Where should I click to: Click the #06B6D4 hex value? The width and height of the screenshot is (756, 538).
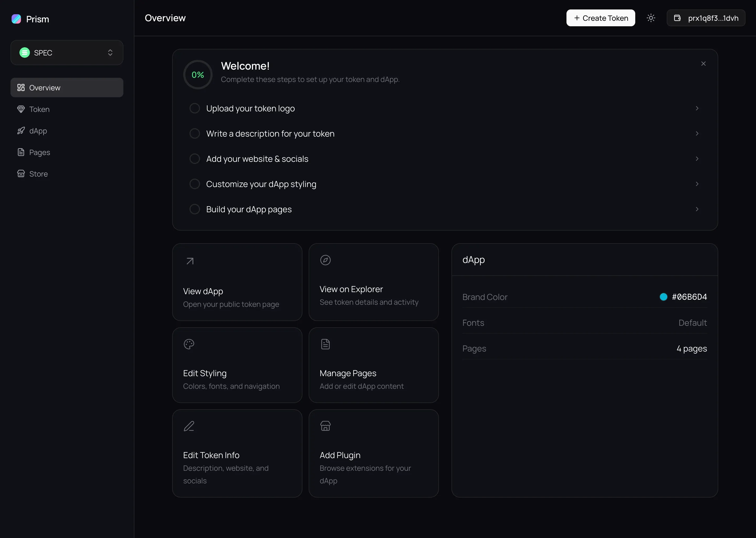(x=689, y=297)
